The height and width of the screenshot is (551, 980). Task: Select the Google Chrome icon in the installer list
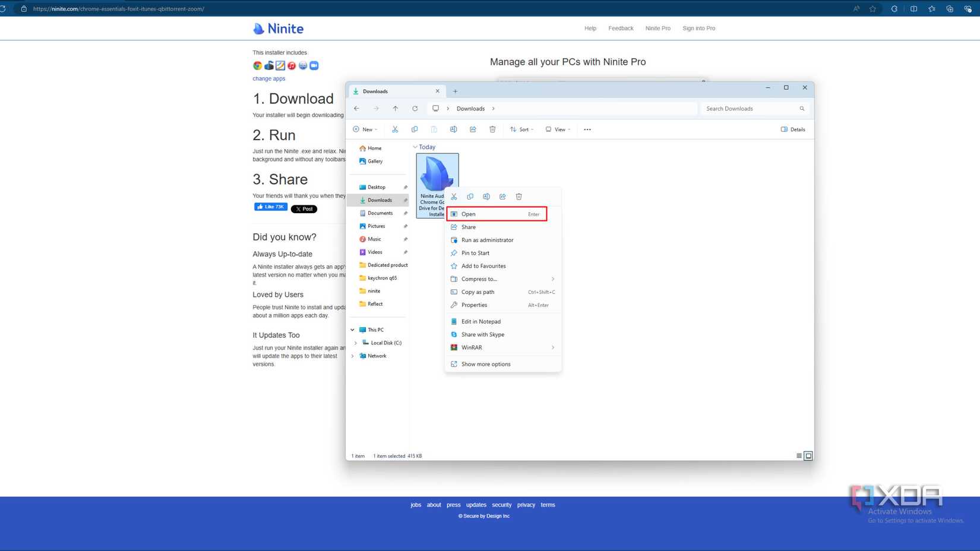pyautogui.click(x=257, y=65)
